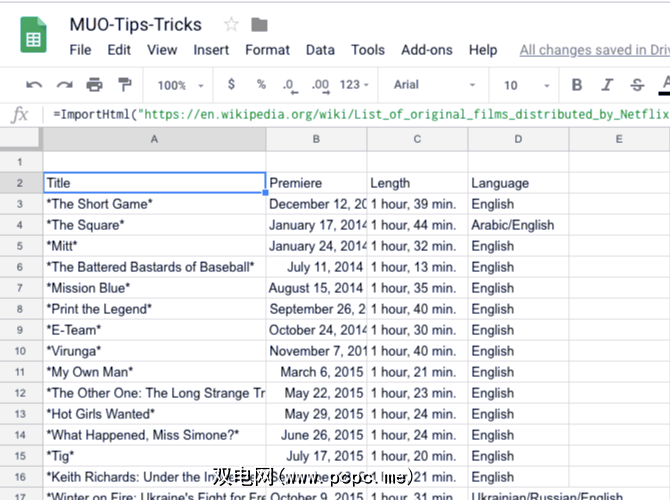Viewport: 670px width, 500px height.
Task: Click the Title cell
Action: 154,183
